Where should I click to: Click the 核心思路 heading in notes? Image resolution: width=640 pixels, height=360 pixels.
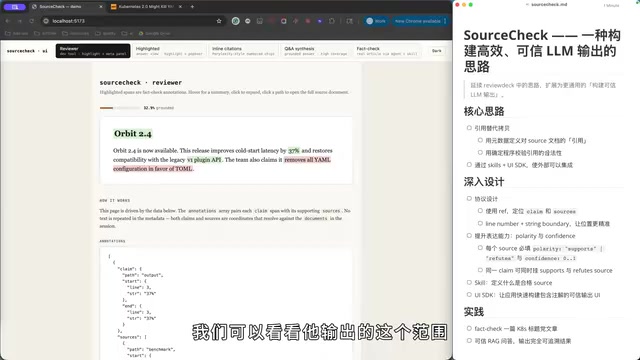[484, 111]
